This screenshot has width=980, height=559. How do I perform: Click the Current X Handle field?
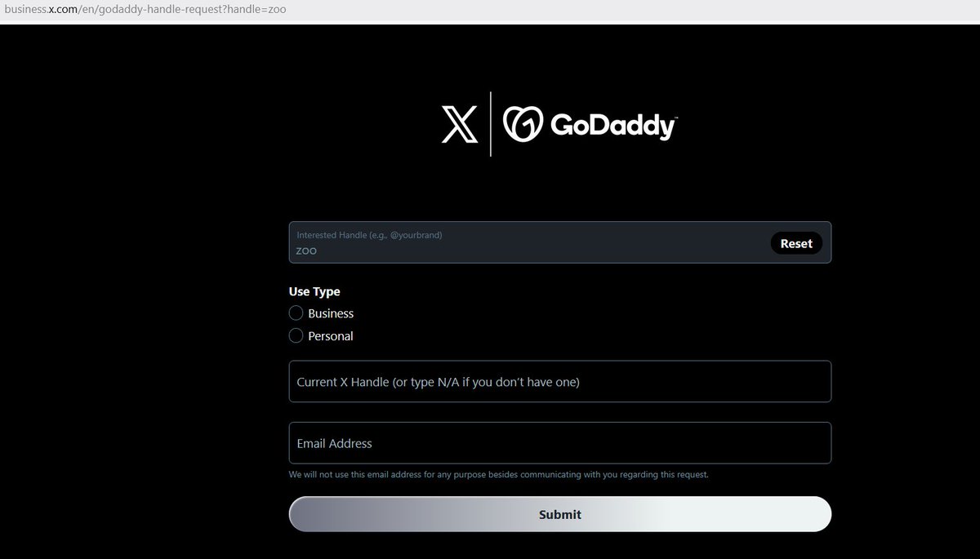560,381
